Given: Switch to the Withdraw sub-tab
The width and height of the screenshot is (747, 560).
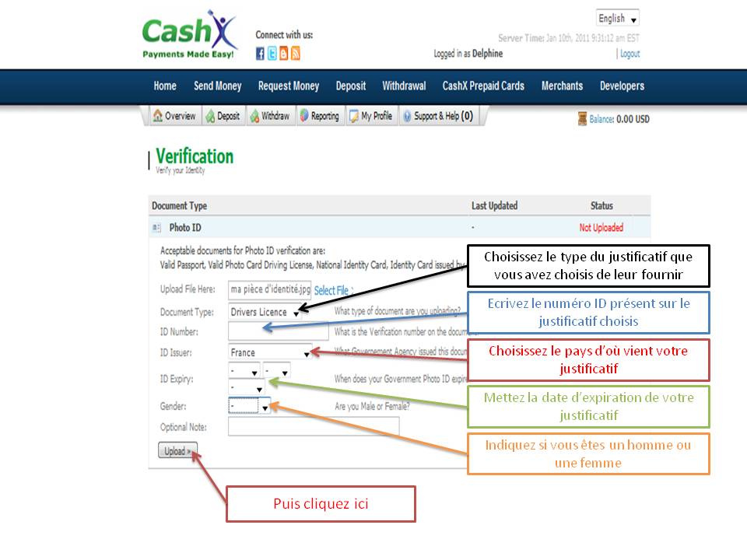Looking at the screenshot, I should pyautogui.click(x=270, y=116).
